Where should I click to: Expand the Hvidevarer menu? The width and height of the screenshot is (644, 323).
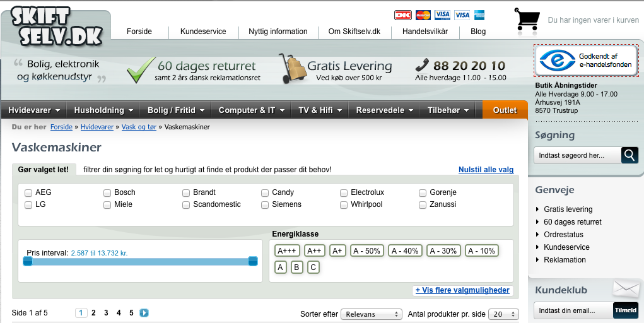(x=34, y=110)
